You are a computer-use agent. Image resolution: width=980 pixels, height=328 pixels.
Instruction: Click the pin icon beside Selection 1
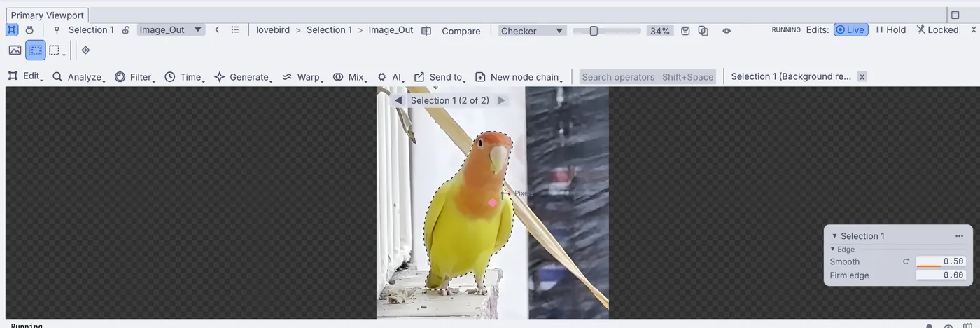point(57,30)
